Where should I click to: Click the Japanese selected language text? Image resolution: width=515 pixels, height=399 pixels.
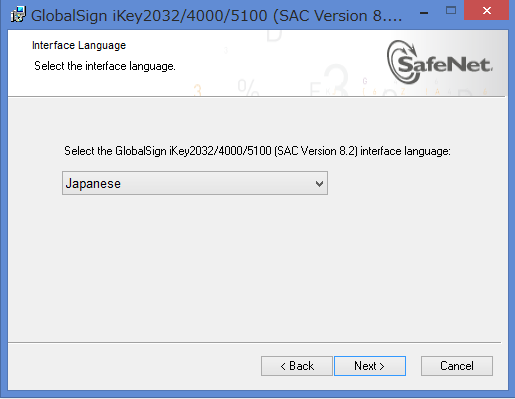pyautogui.click(x=93, y=184)
